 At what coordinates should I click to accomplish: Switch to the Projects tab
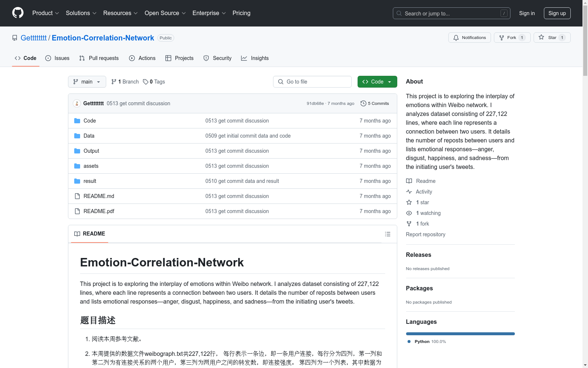tap(179, 58)
